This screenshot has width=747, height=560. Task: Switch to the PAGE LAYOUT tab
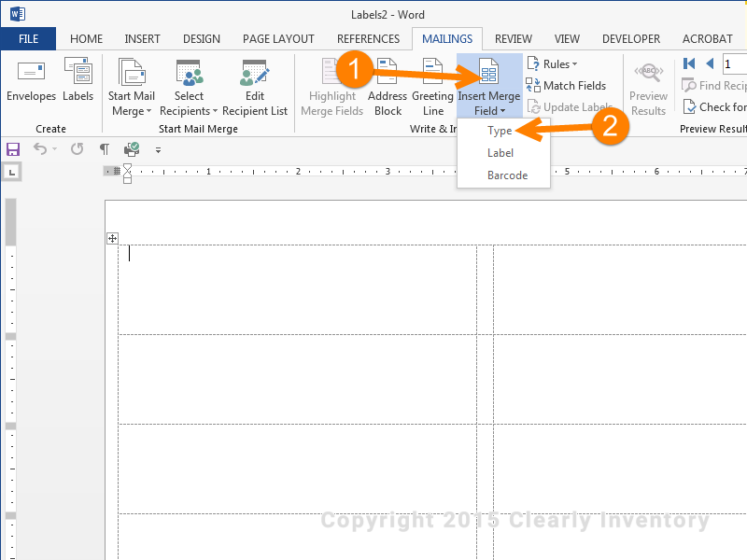(x=278, y=38)
